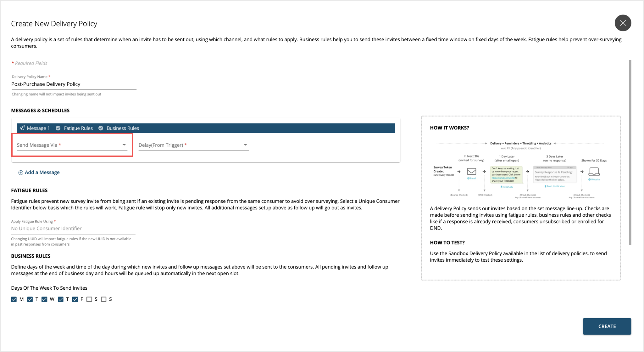Expand the Delay From Trigger dropdown
This screenshot has height=352, width=644.
(x=245, y=144)
